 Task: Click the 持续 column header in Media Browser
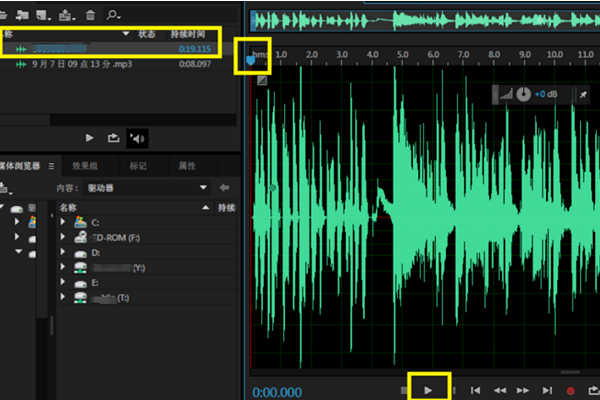[x=227, y=208]
